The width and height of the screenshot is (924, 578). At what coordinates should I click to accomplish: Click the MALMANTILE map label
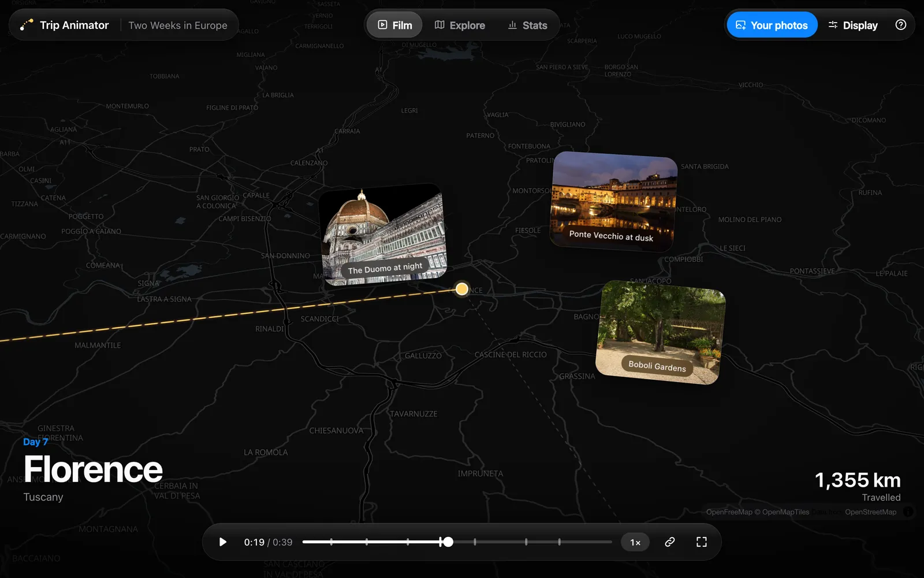[98, 345]
